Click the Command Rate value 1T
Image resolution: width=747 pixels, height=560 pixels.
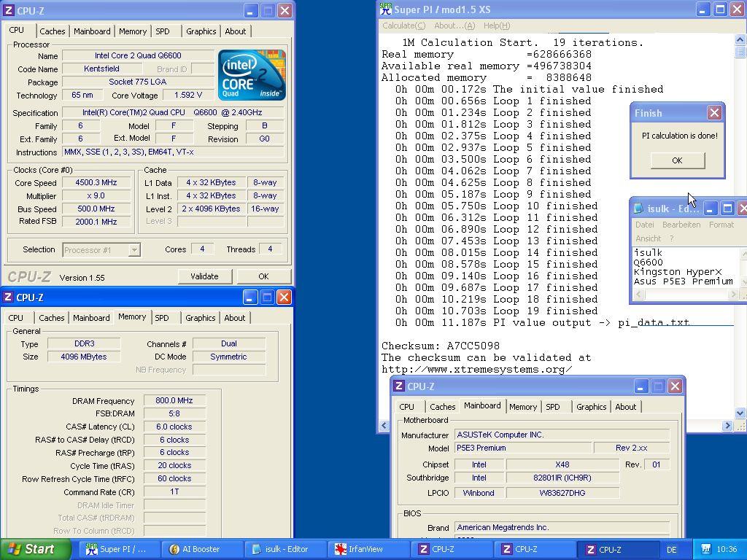click(x=174, y=492)
